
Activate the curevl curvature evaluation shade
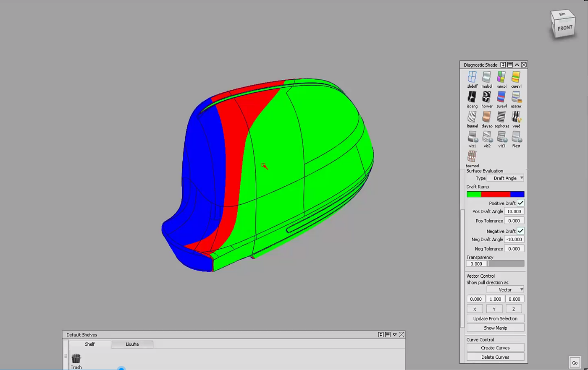coord(516,77)
